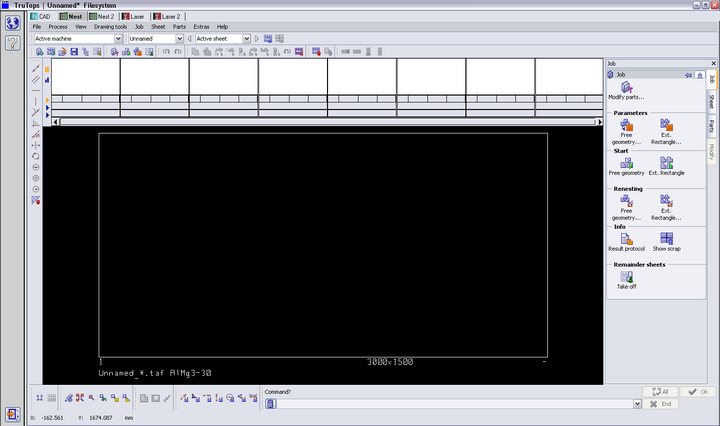Go to next sheet right arrow
The image size is (720, 426).
pos(257,39)
